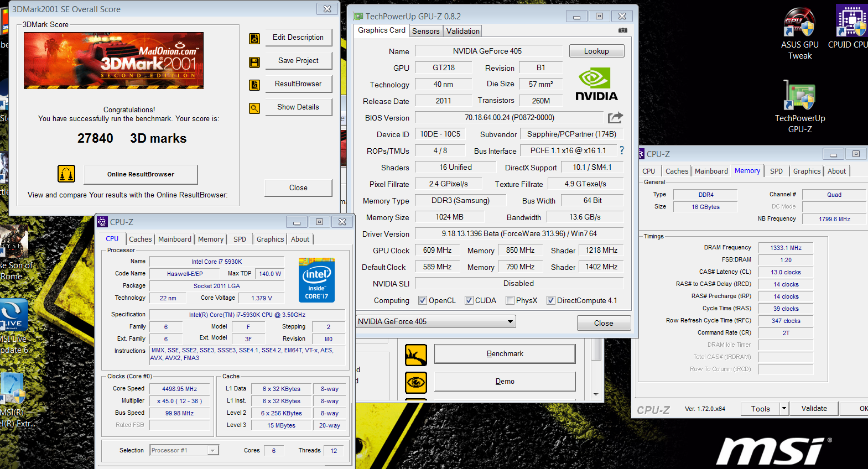
Task: Click the NVIDIA logo in GPU-Z
Action: coord(596,84)
